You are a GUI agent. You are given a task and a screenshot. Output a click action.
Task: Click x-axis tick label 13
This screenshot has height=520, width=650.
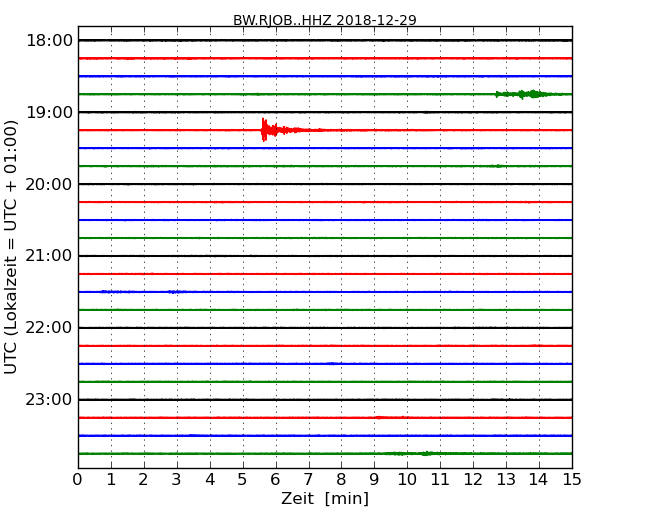point(506,480)
